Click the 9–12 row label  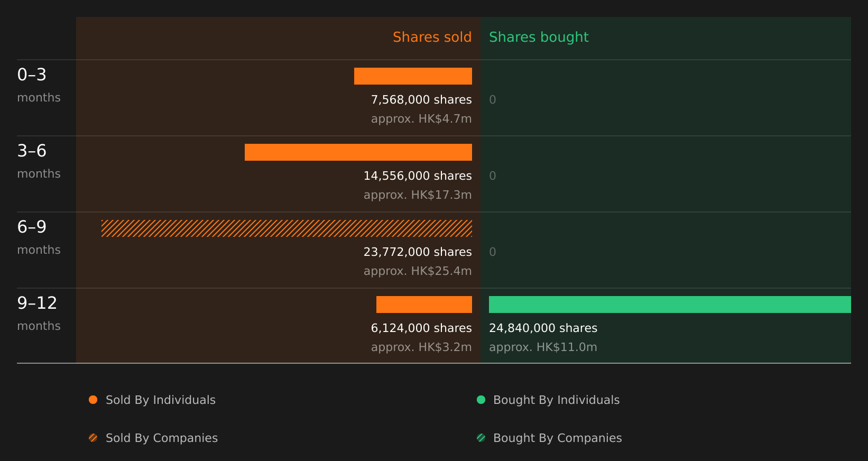pyautogui.click(x=37, y=303)
